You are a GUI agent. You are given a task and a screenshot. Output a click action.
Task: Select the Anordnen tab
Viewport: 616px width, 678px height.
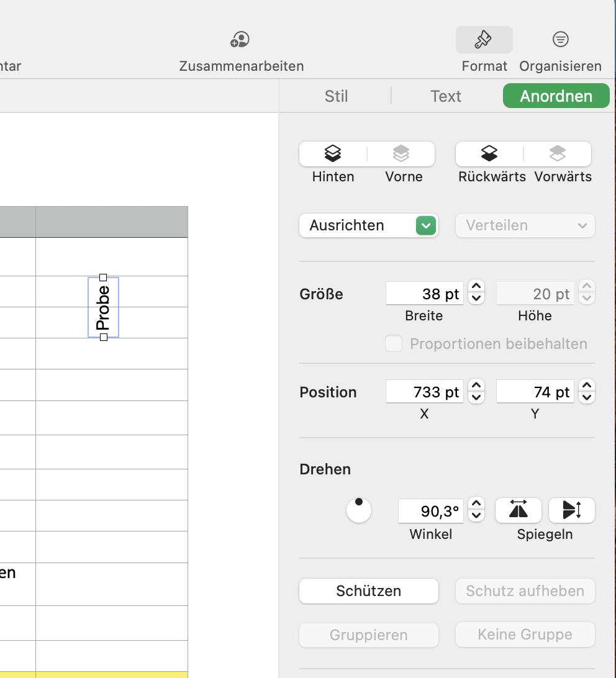click(x=556, y=96)
